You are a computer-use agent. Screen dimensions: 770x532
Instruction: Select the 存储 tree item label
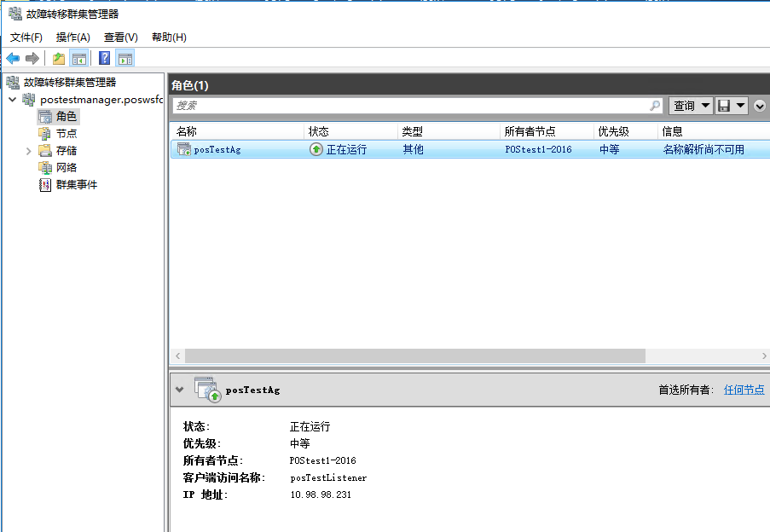pyautogui.click(x=67, y=151)
